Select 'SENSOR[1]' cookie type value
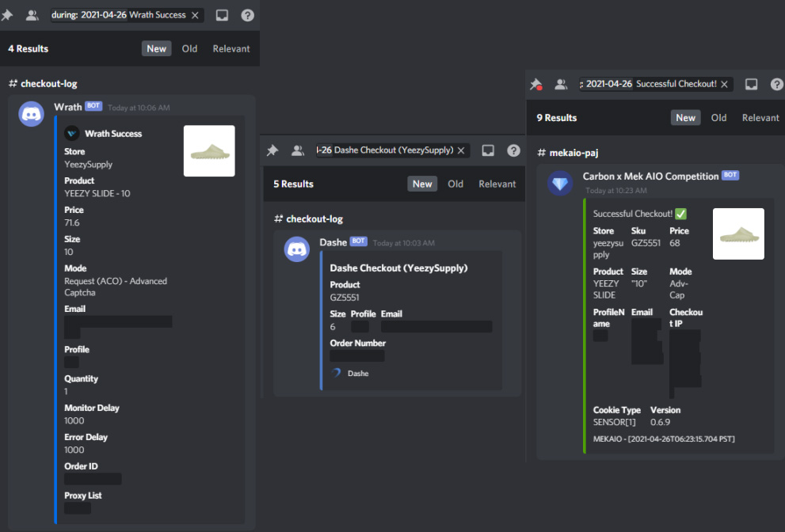The width and height of the screenshot is (785, 532). point(614,422)
